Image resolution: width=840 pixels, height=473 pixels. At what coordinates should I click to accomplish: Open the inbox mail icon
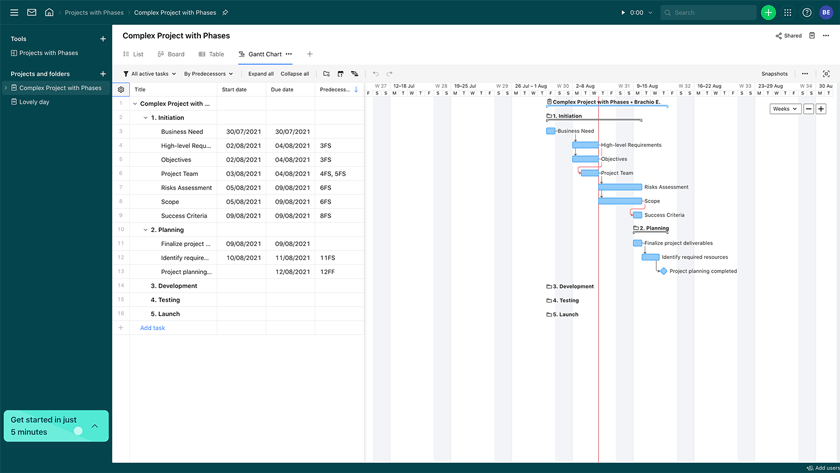[x=31, y=13]
